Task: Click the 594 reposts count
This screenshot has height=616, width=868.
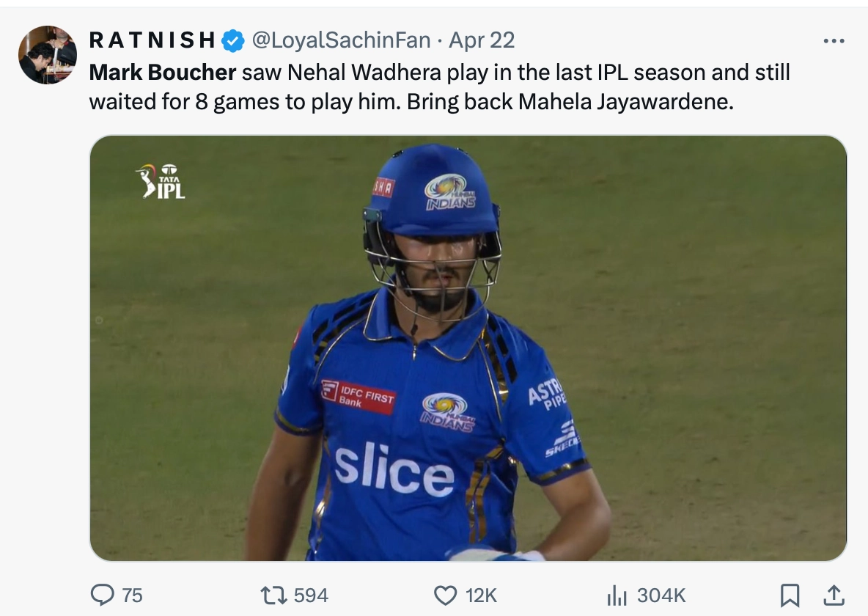Action: tap(311, 595)
